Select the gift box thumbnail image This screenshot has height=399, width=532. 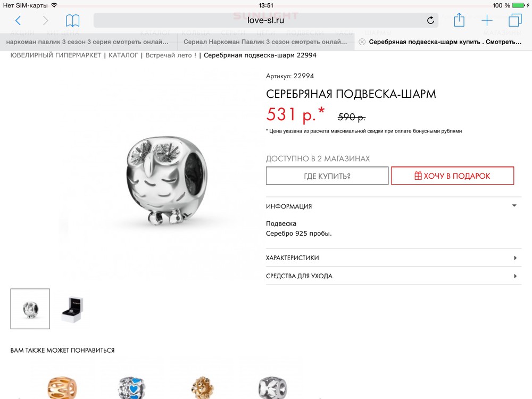(x=72, y=309)
